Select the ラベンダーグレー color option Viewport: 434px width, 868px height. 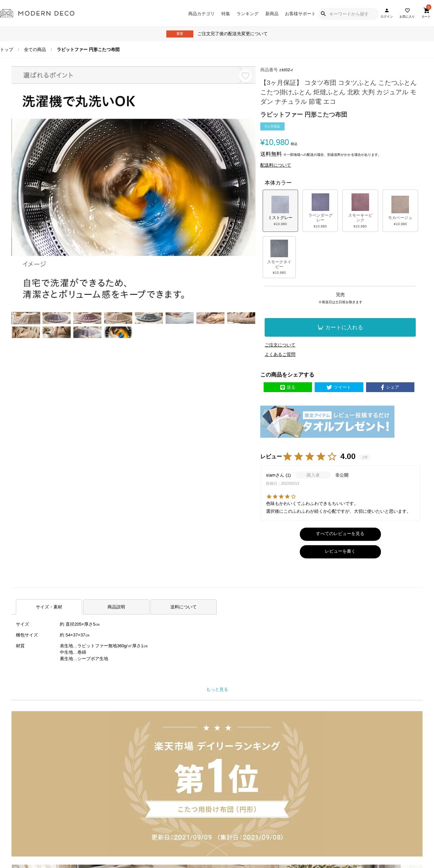point(320,211)
